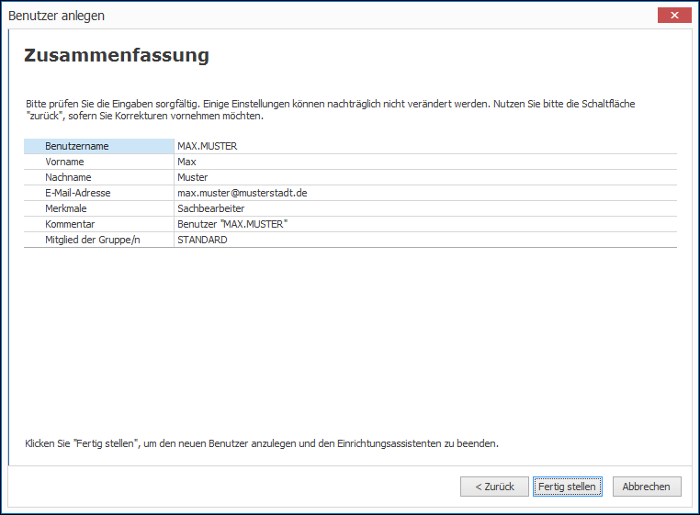Select the Merkmale row label

[66, 209]
